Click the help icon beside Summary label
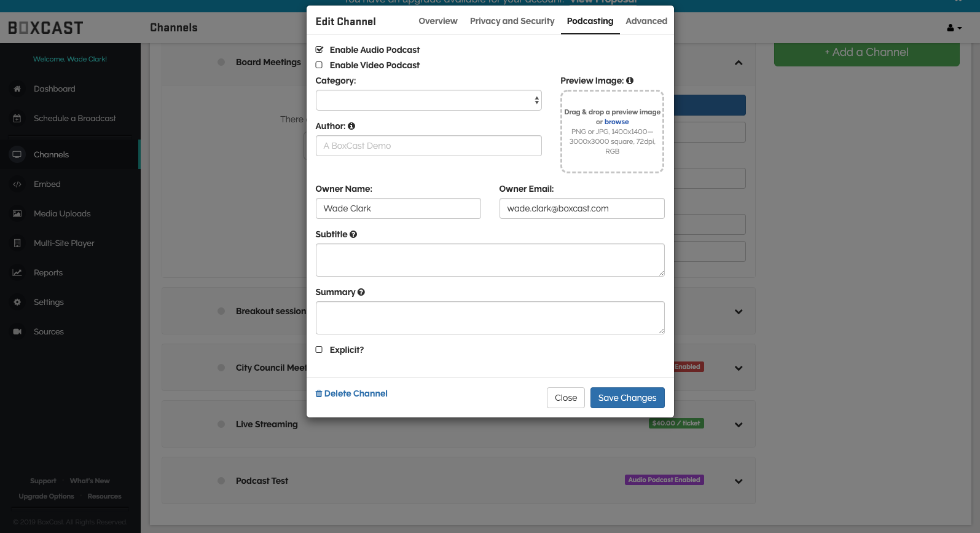 point(361,292)
